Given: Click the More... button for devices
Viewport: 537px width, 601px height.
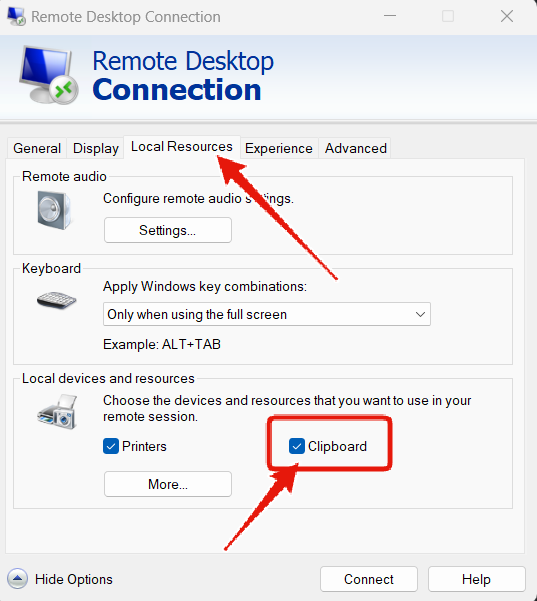Looking at the screenshot, I should 168,484.
